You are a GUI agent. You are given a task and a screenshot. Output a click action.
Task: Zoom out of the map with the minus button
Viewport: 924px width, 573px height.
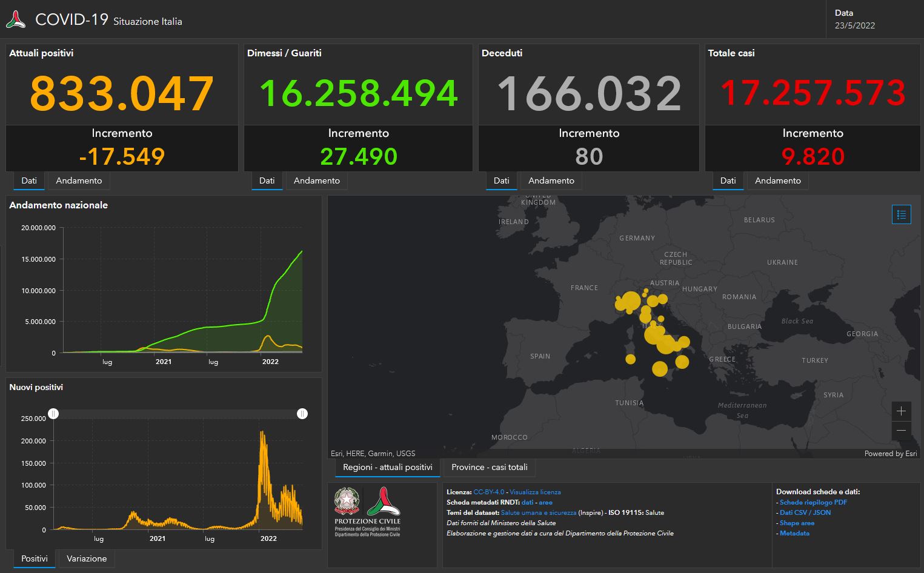point(901,431)
